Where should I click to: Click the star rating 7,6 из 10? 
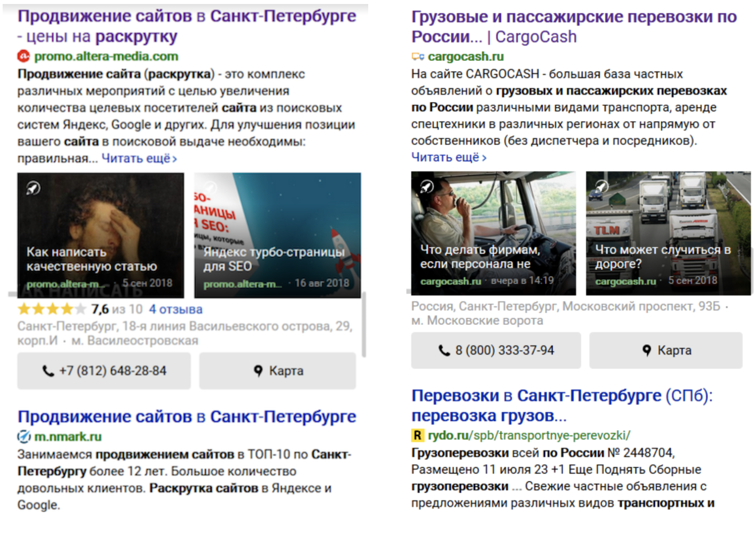(x=80, y=309)
